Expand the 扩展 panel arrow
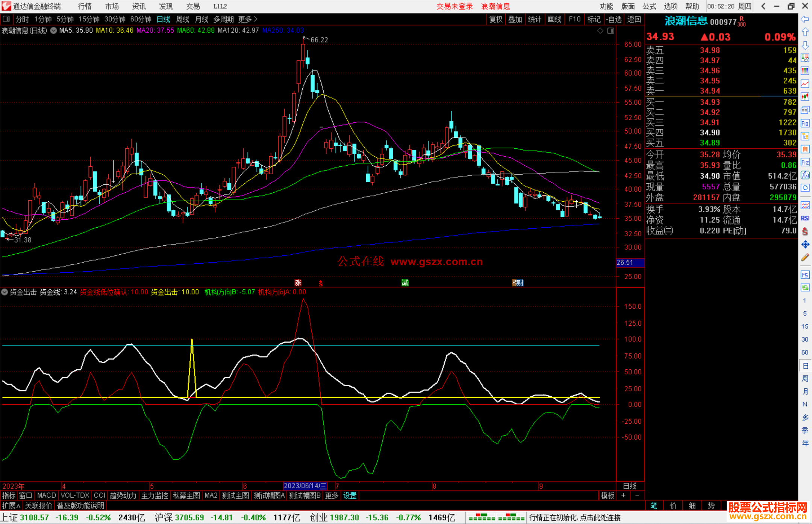This screenshot has height=524, width=812. (11, 506)
